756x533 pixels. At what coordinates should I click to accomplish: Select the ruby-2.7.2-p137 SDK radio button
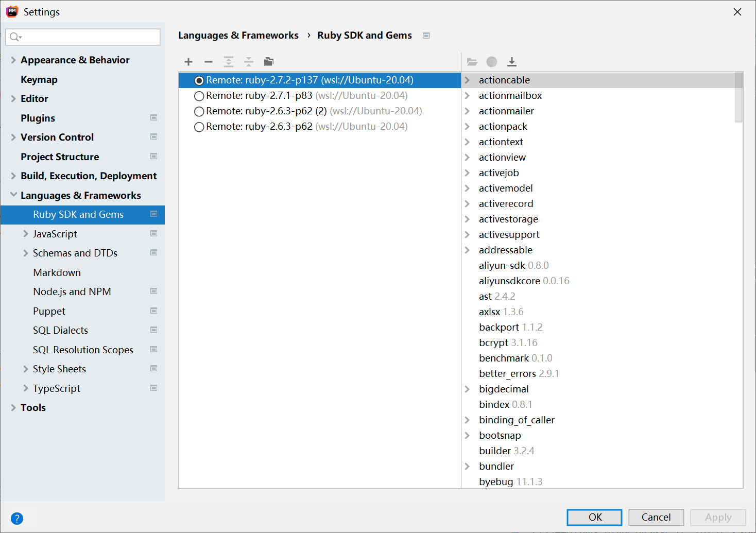(x=199, y=81)
